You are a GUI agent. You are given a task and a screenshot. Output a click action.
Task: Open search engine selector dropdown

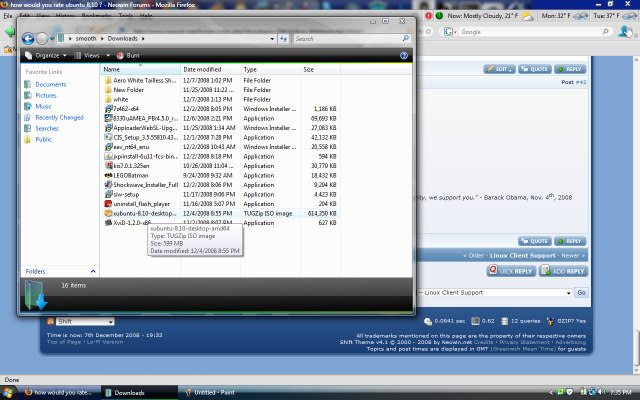click(450, 32)
